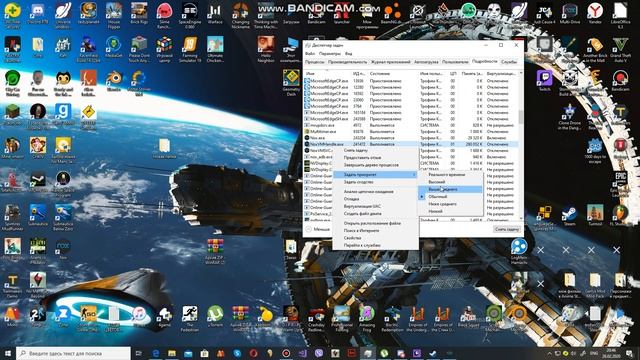
Task: Switch to the Производительность tab
Action: tap(347, 62)
